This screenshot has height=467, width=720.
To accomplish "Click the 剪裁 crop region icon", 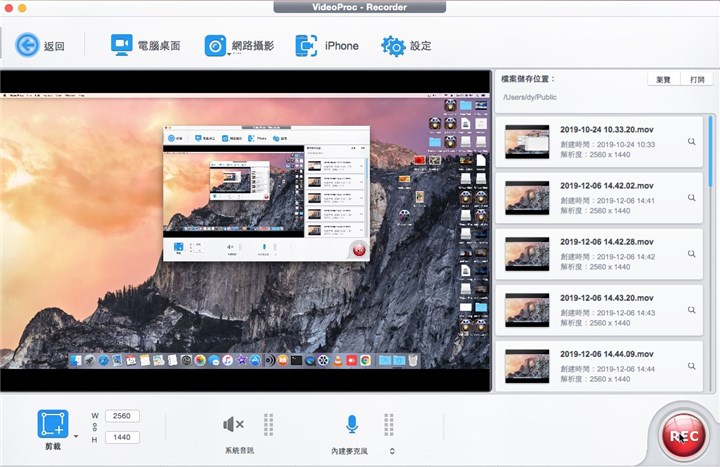I will tap(53, 423).
